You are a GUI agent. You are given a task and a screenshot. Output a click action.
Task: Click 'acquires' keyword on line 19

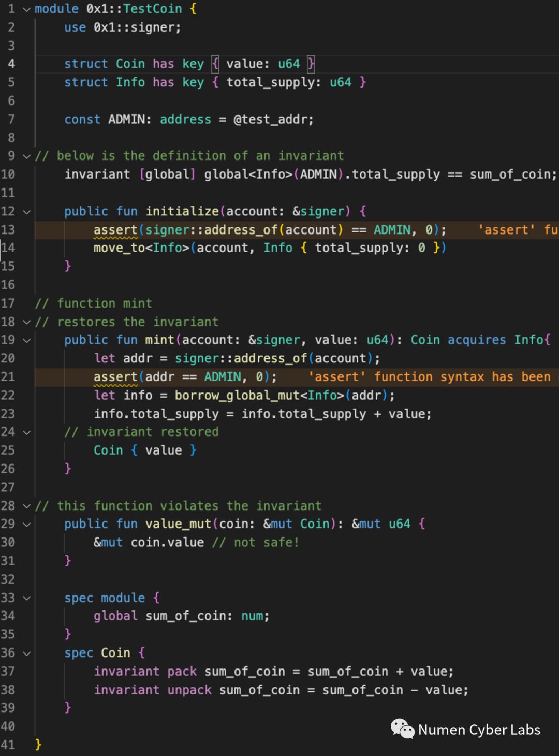[477, 340]
